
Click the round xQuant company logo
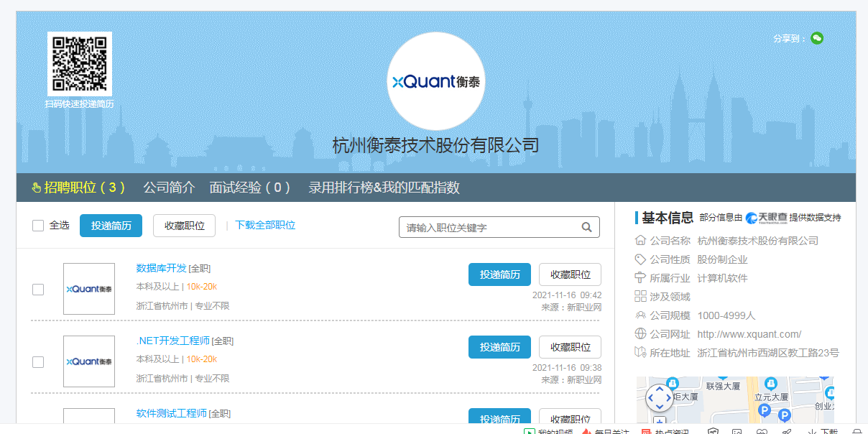436,82
